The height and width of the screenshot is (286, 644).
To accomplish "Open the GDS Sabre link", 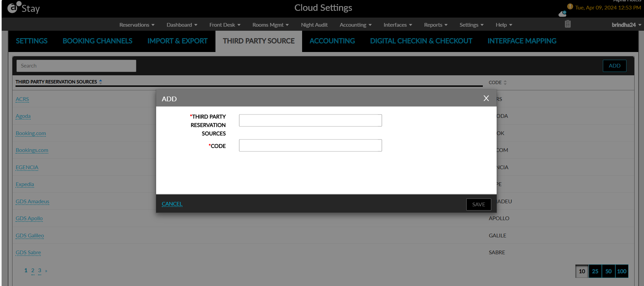I will coord(28,253).
